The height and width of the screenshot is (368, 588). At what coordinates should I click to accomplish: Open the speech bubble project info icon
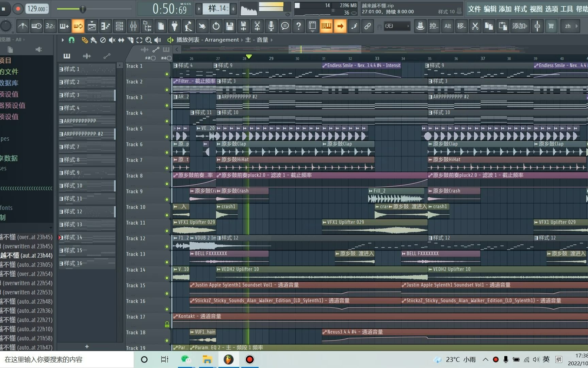pos(285,26)
